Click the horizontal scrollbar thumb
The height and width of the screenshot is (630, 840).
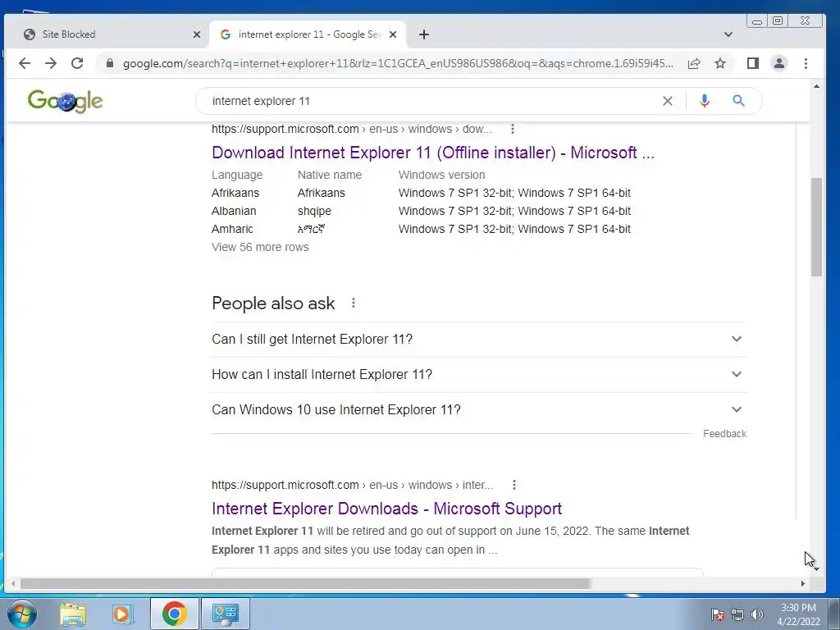point(305,583)
